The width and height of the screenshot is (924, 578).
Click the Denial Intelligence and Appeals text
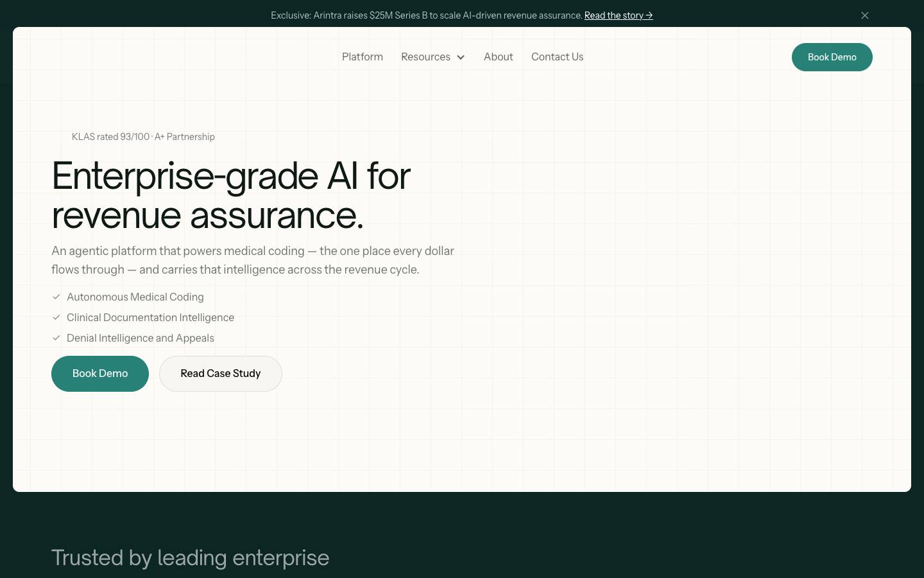[x=141, y=338]
